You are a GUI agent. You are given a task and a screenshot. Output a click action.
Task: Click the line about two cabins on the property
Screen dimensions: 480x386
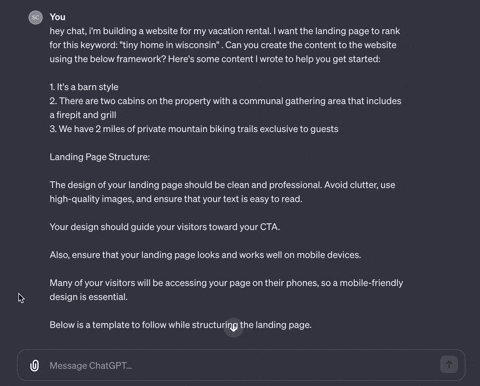225,101
